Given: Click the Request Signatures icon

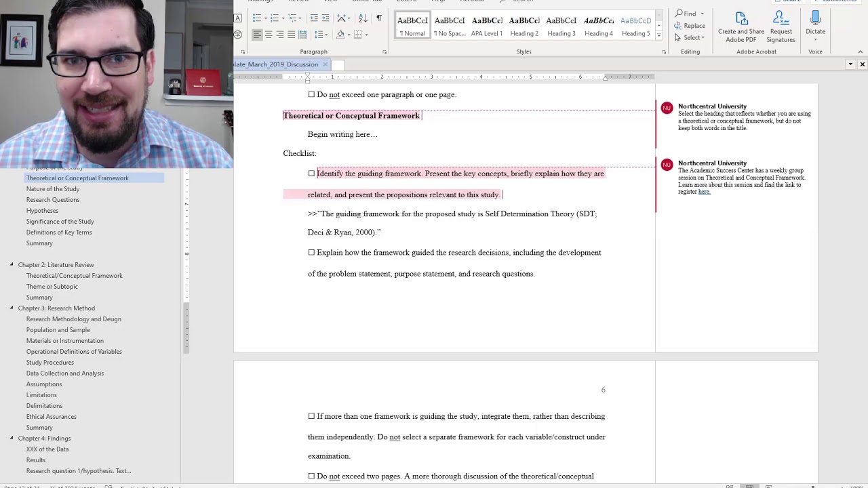Looking at the screenshot, I should (x=781, y=19).
